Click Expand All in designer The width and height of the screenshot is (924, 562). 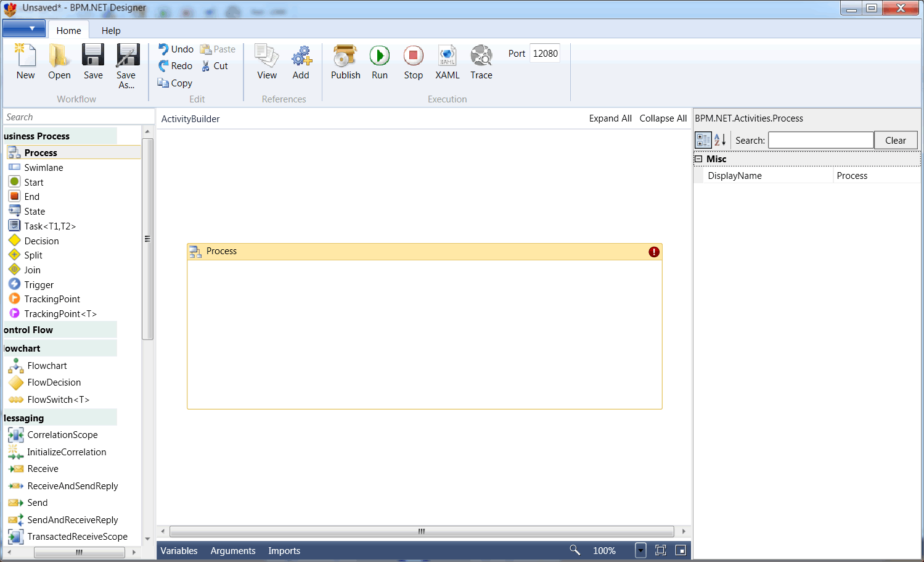click(x=610, y=118)
